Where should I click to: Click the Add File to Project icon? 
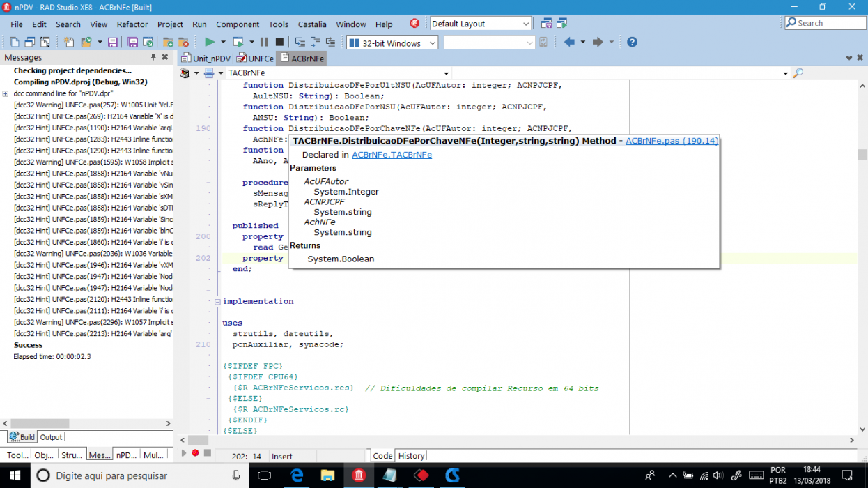click(168, 43)
